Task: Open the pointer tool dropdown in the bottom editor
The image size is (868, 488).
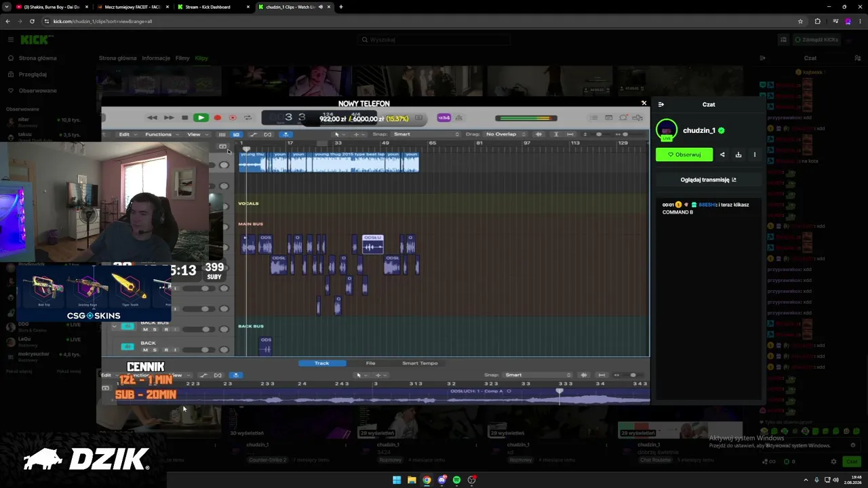Action: tap(361, 375)
